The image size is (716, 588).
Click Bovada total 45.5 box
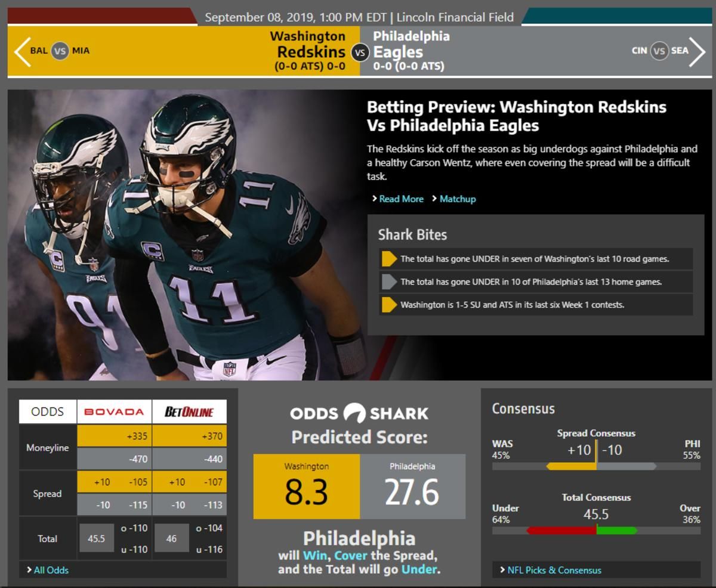[97, 539]
